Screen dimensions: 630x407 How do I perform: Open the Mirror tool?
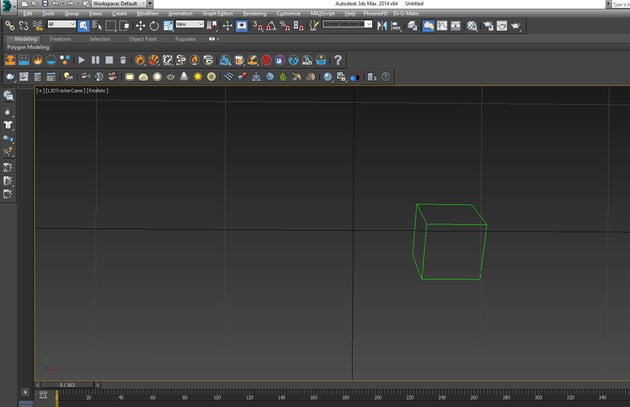click(x=381, y=25)
